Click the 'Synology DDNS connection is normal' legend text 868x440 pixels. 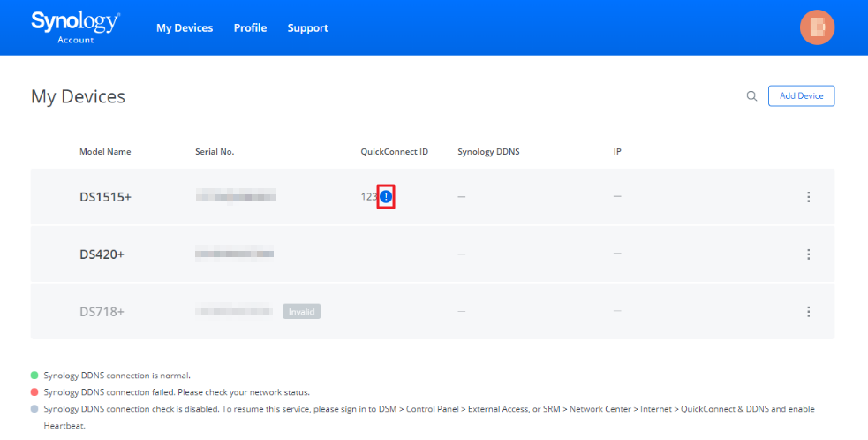pyautogui.click(x=117, y=376)
